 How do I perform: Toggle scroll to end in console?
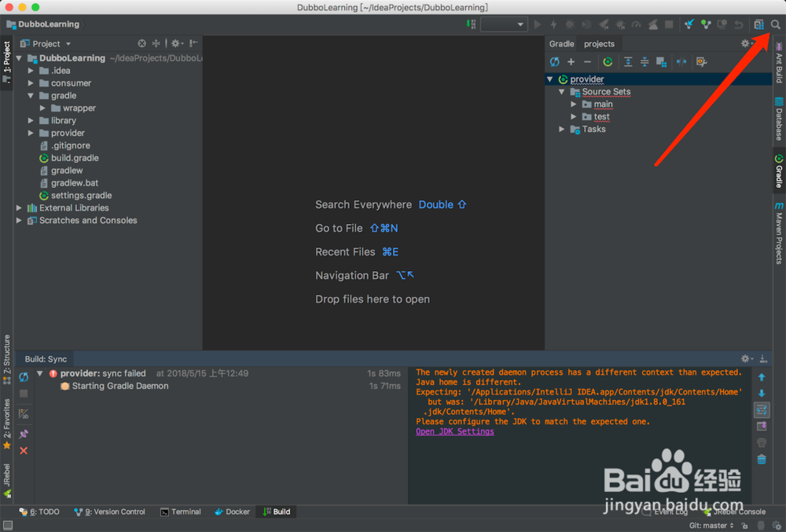coord(762,426)
